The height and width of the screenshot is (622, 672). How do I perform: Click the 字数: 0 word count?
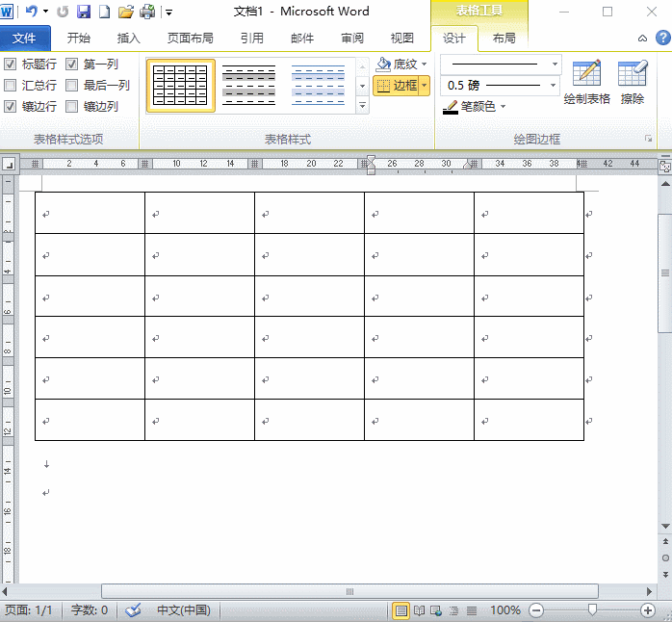click(x=90, y=610)
